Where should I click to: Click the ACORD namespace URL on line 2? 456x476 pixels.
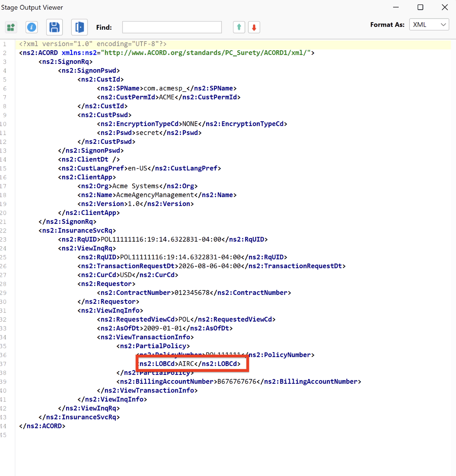206,53
